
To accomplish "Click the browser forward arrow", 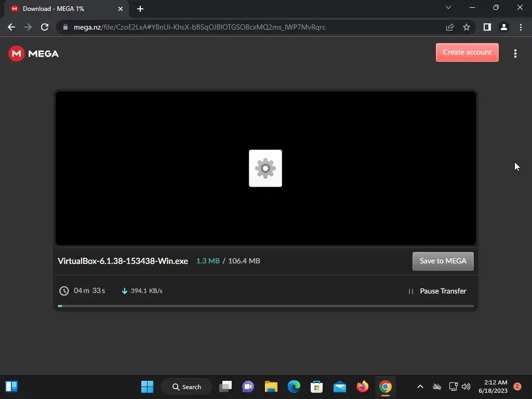I will pos(28,27).
